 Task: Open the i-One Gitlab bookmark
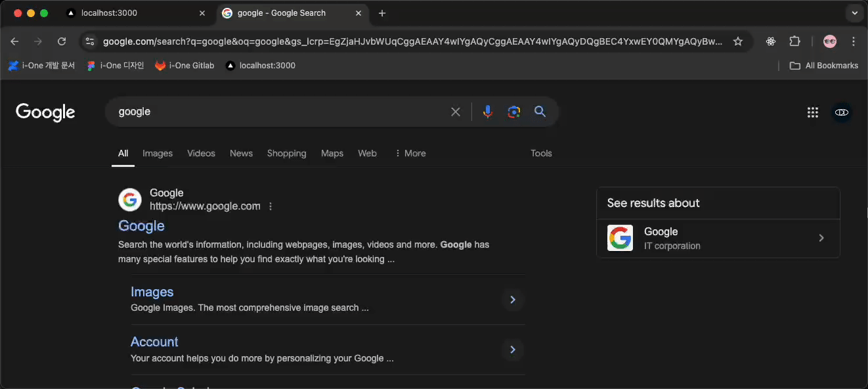(x=184, y=66)
